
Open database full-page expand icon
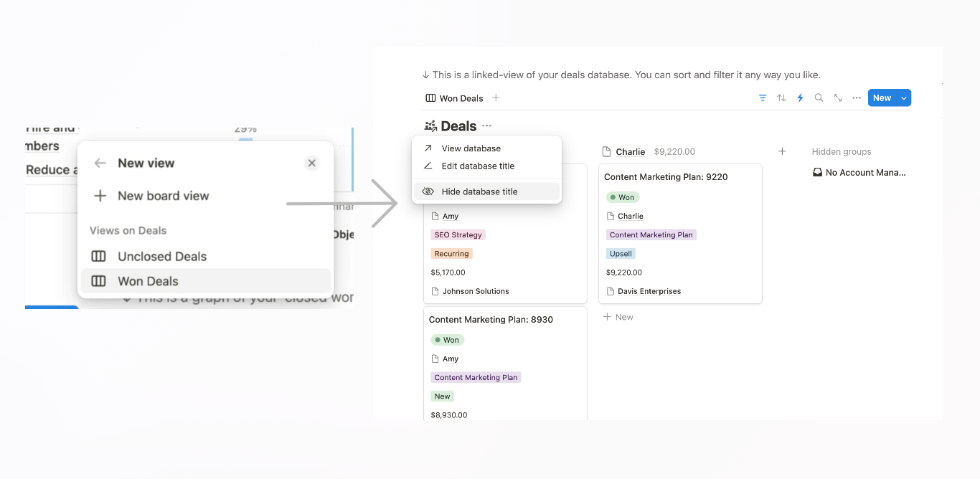pyautogui.click(x=837, y=98)
